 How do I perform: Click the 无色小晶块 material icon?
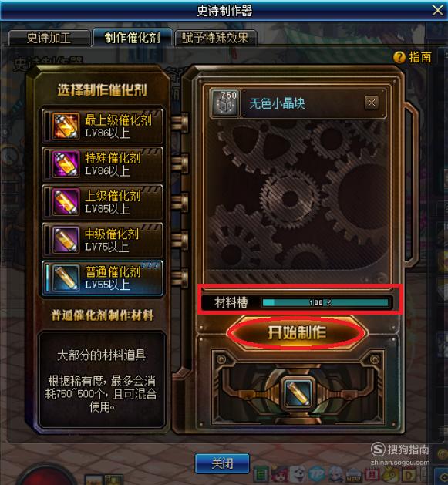coord(225,103)
